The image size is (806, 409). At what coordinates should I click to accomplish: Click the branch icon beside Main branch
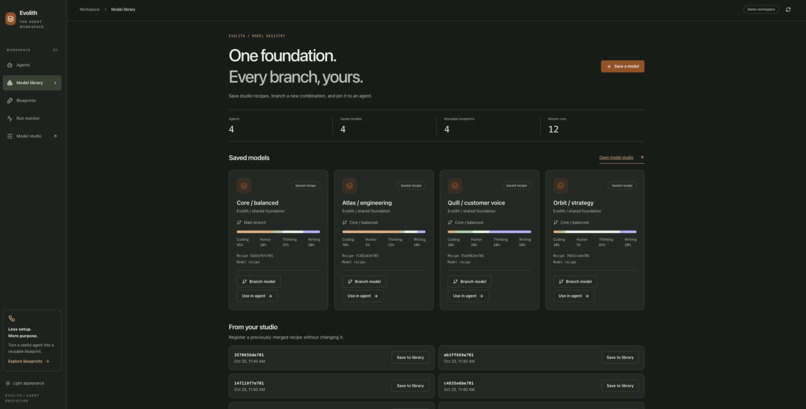(239, 222)
